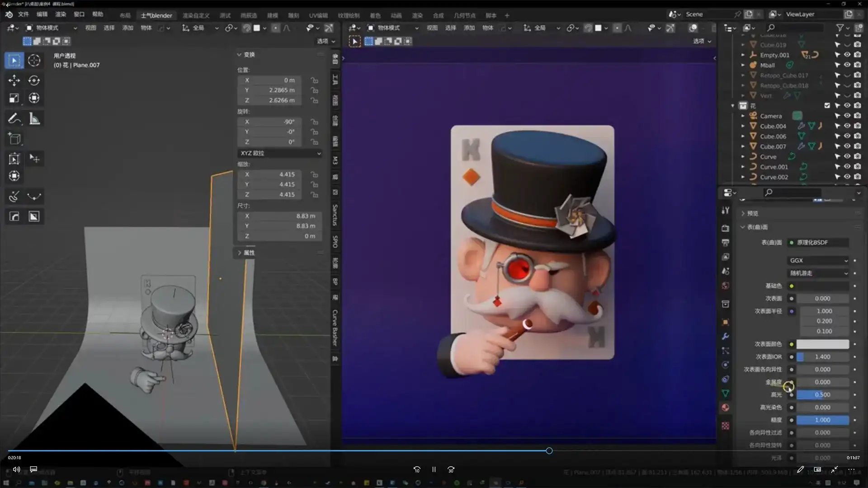Open the 文件 menu
Image resolution: width=868 pixels, height=488 pixels.
click(24, 14)
